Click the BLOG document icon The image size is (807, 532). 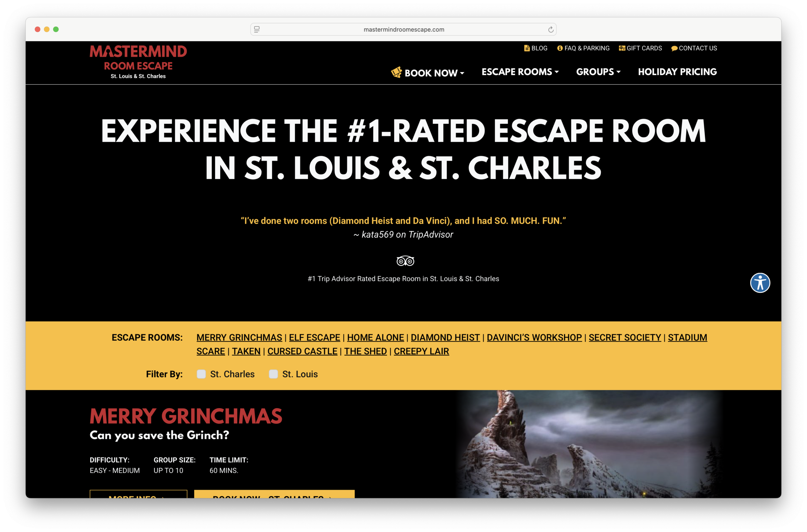coord(527,48)
